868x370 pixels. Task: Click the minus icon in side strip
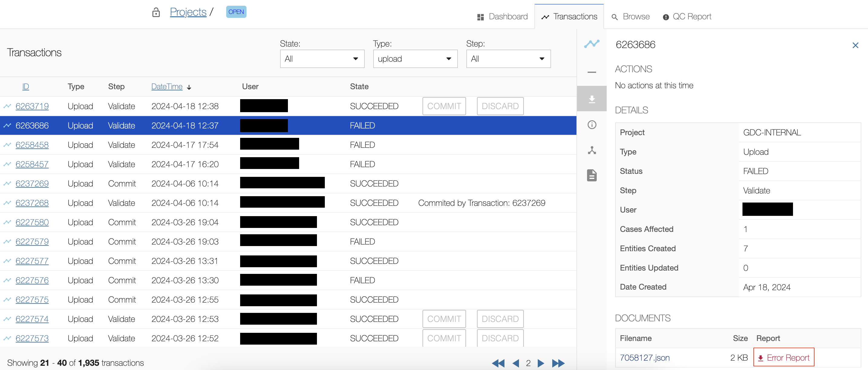pos(592,72)
